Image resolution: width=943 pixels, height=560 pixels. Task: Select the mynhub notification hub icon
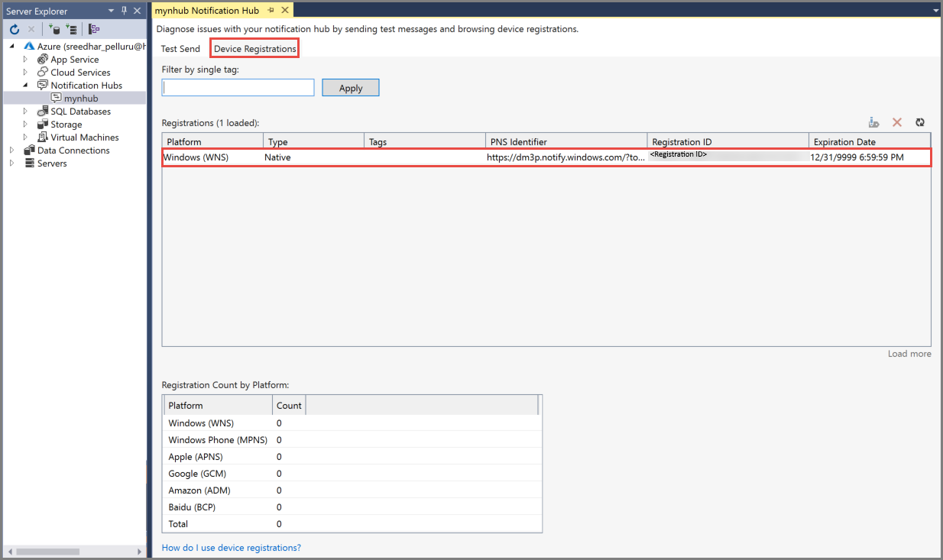57,98
